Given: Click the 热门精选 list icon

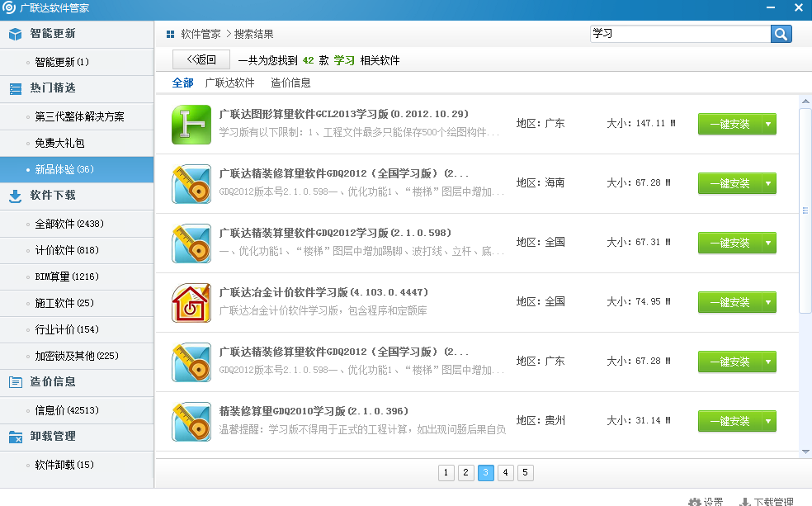Looking at the screenshot, I should (x=16, y=88).
